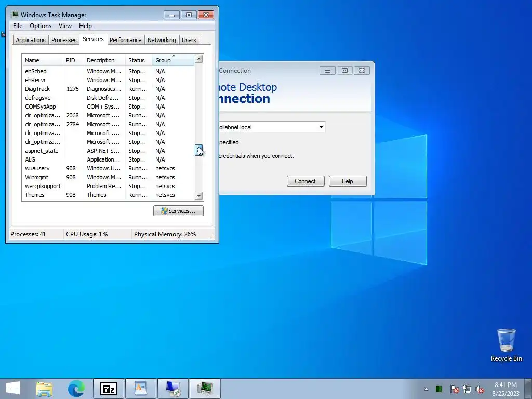Sort by the Status column header

coord(139,60)
